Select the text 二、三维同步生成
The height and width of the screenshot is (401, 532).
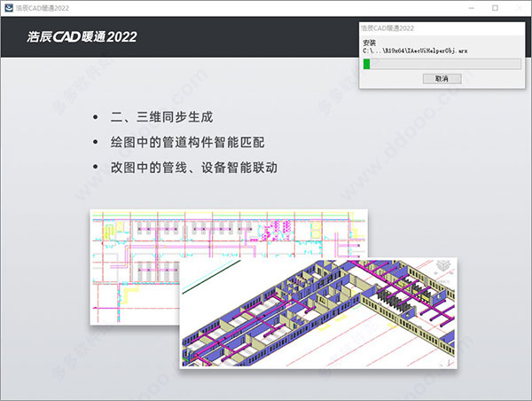pyautogui.click(x=162, y=117)
